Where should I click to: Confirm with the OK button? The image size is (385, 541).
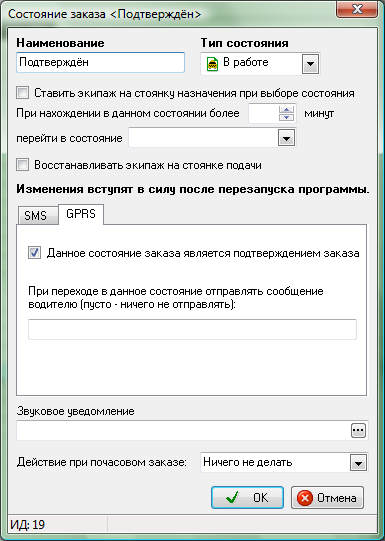pos(247,498)
